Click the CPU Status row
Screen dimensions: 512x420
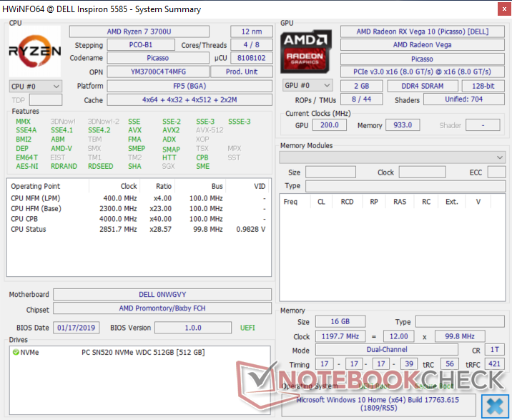coord(139,229)
